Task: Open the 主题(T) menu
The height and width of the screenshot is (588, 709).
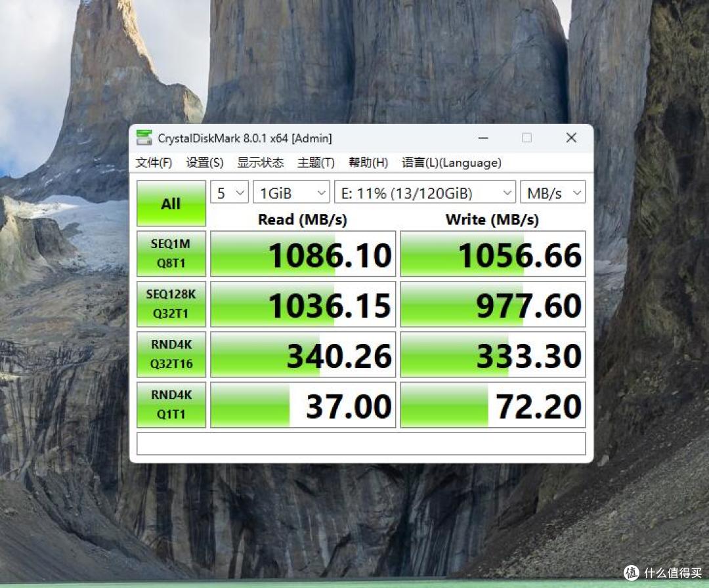Action: 316,163
